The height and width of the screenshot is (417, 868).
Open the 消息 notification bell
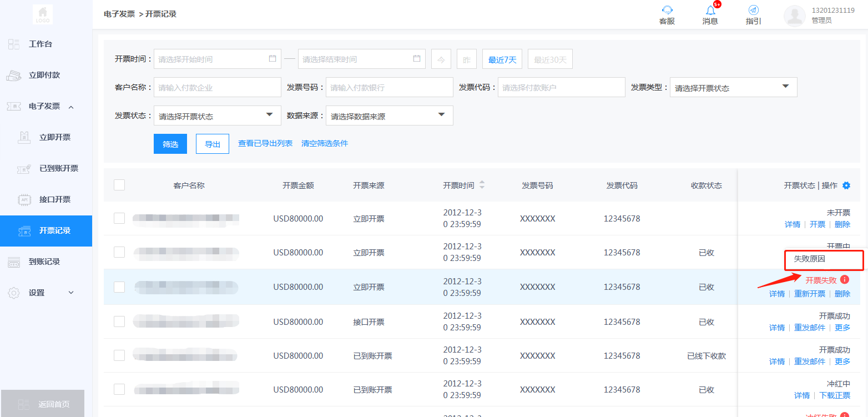pyautogui.click(x=710, y=10)
